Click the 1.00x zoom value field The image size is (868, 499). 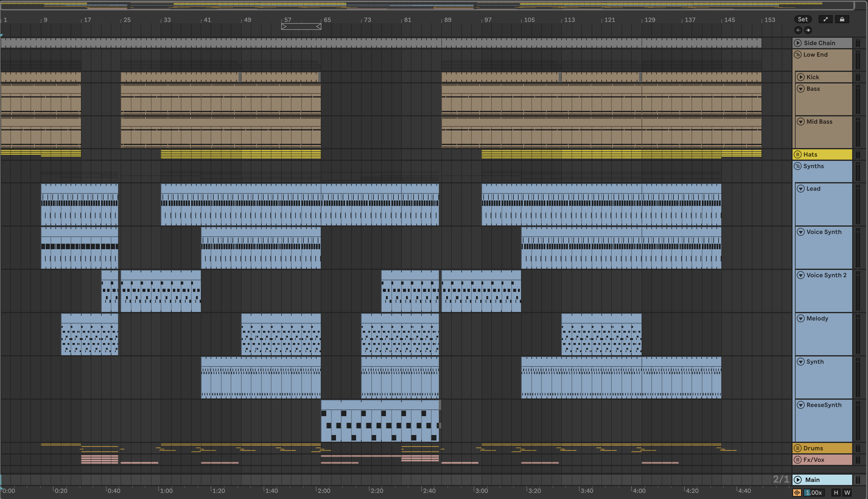(814, 493)
